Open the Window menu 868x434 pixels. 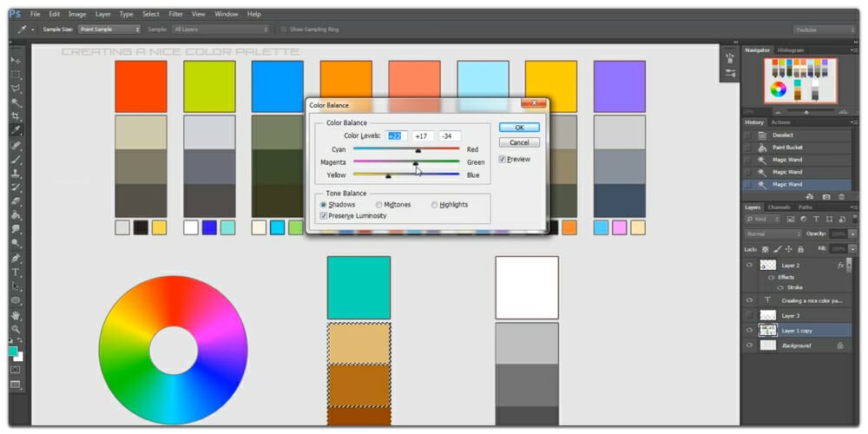click(x=227, y=14)
